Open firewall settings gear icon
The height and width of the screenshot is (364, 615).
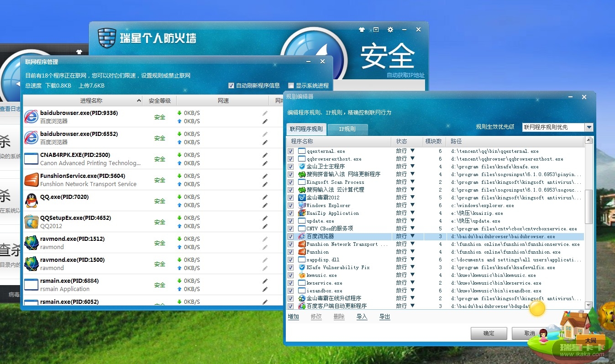(x=390, y=30)
